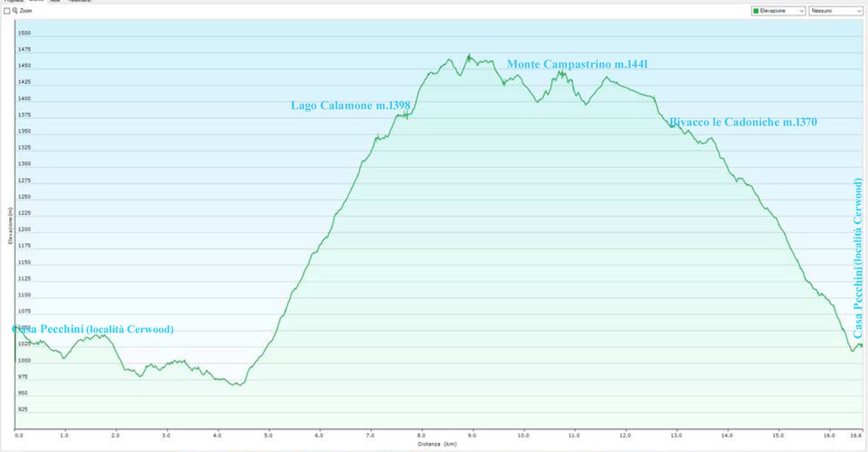
Task: Click the 1500 elevation axis tick
Action: [x=24, y=33]
